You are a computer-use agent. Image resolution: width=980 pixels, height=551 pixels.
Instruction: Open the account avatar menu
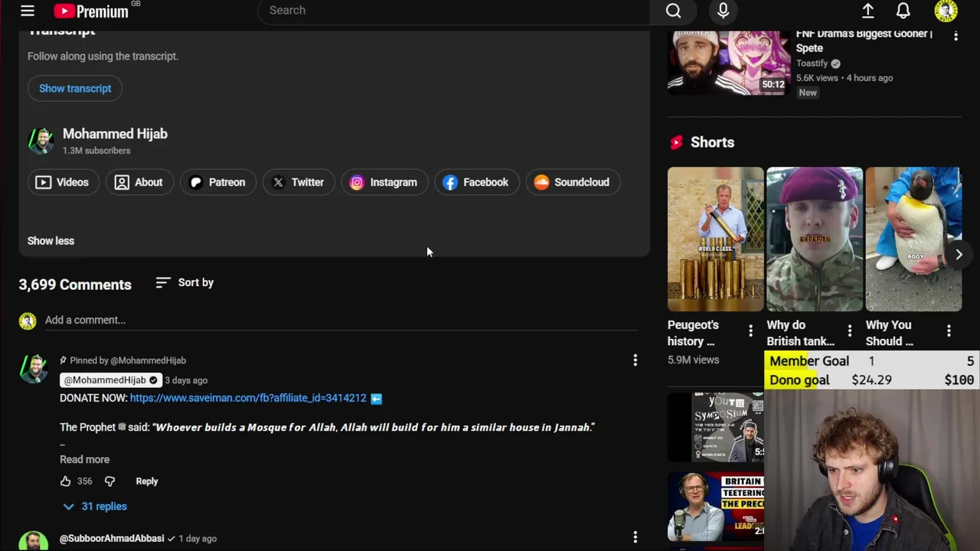946,11
